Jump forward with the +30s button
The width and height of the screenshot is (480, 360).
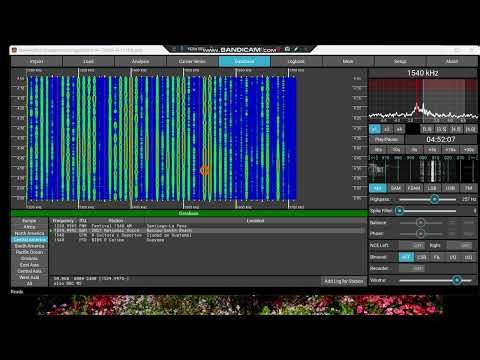coord(469,150)
